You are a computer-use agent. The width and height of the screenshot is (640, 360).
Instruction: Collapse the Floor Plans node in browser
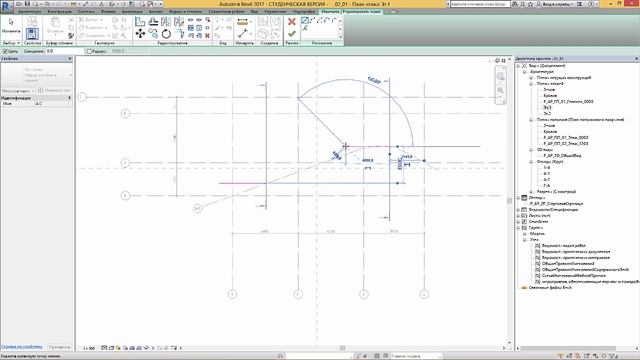point(531,84)
